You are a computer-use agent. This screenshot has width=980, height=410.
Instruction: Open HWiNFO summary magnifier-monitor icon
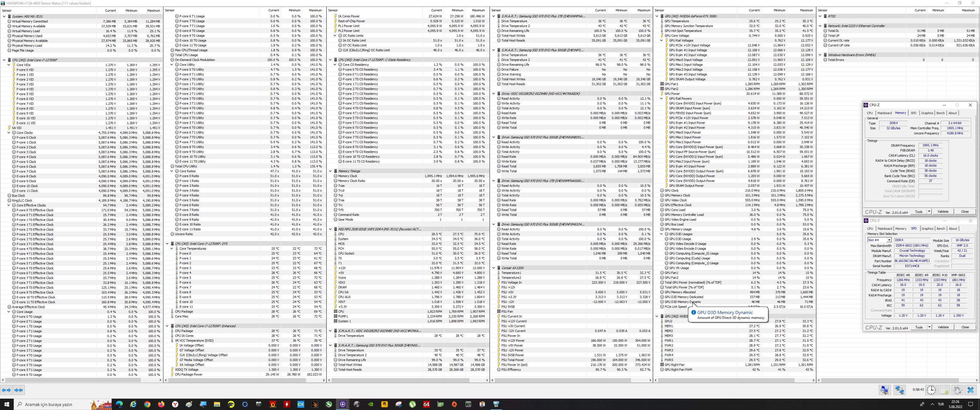pyautogui.click(x=885, y=390)
